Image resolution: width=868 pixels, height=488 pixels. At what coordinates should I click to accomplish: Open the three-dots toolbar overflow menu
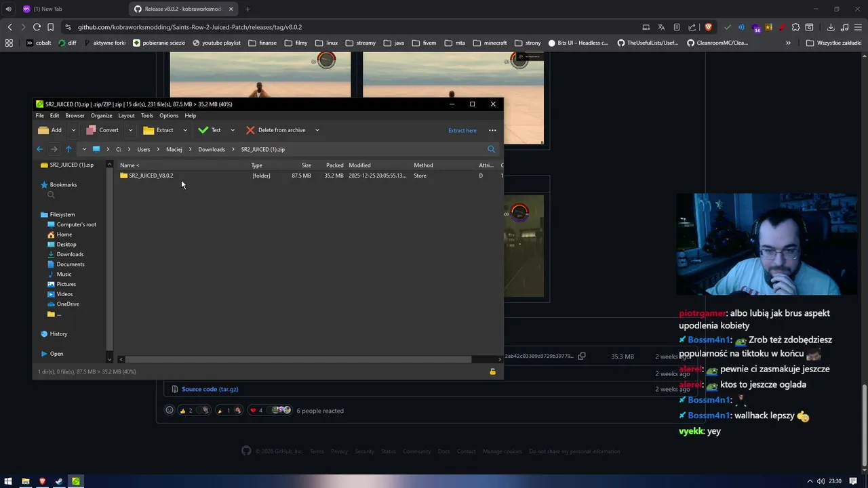click(x=492, y=130)
